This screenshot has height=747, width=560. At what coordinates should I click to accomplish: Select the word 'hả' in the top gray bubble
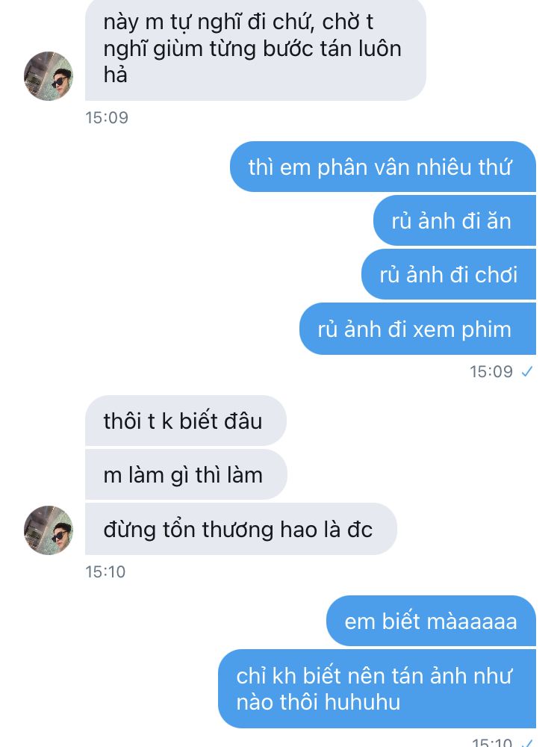click(116, 75)
